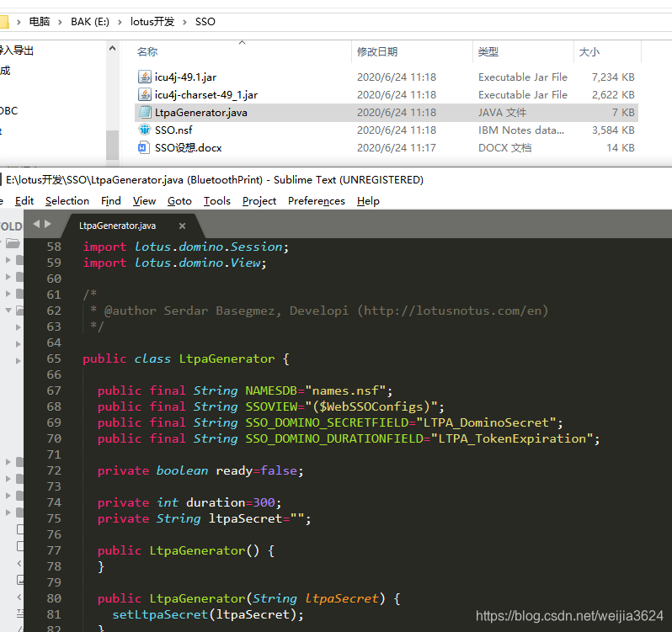Click the IBM Notes data... type cell
Screen dimensions: 672x632
click(x=521, y=130)
